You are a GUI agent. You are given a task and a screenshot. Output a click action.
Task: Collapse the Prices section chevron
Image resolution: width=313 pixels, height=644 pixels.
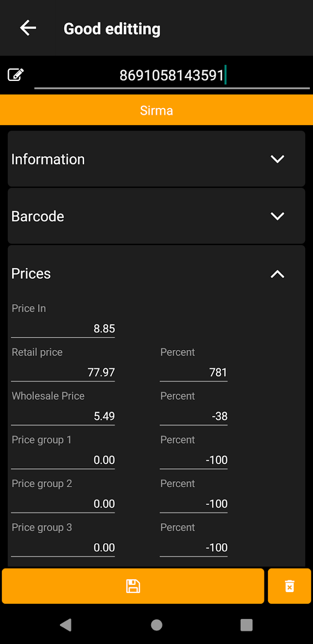coord(277,274)
